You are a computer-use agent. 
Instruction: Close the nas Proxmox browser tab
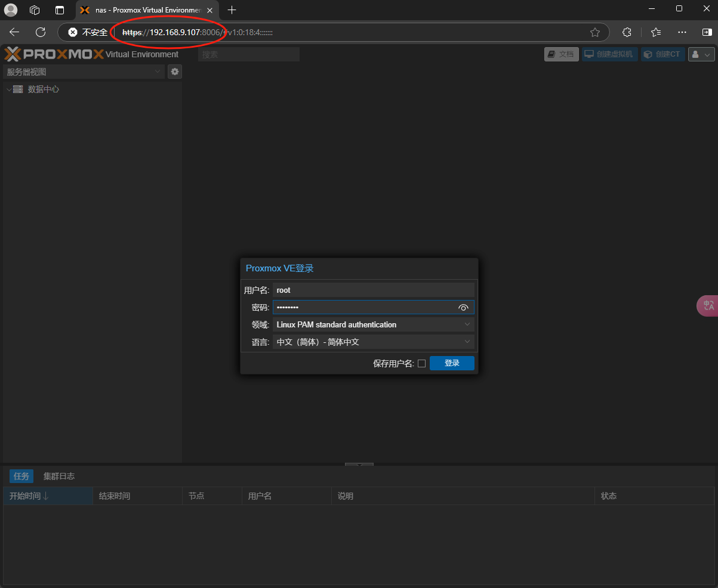[x=211, y=10]
